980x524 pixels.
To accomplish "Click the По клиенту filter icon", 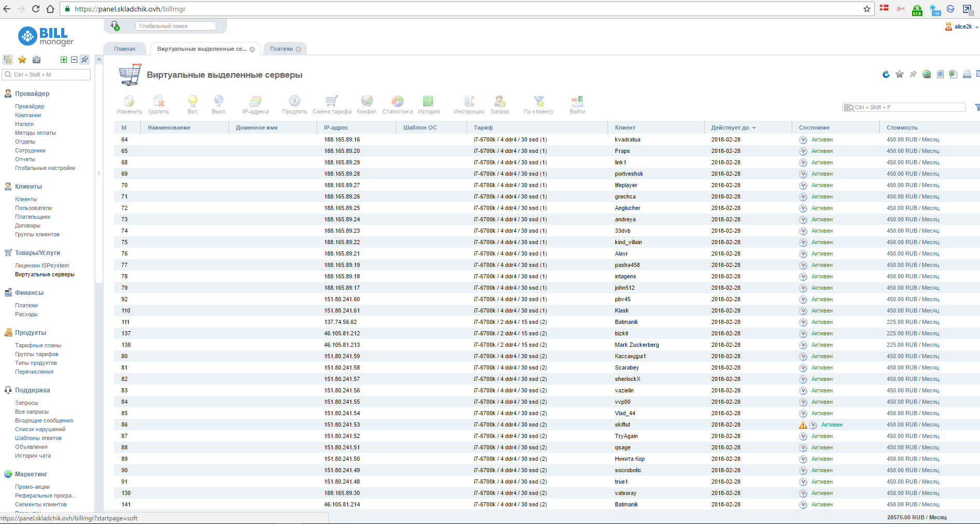I will [x=539, y=102].
